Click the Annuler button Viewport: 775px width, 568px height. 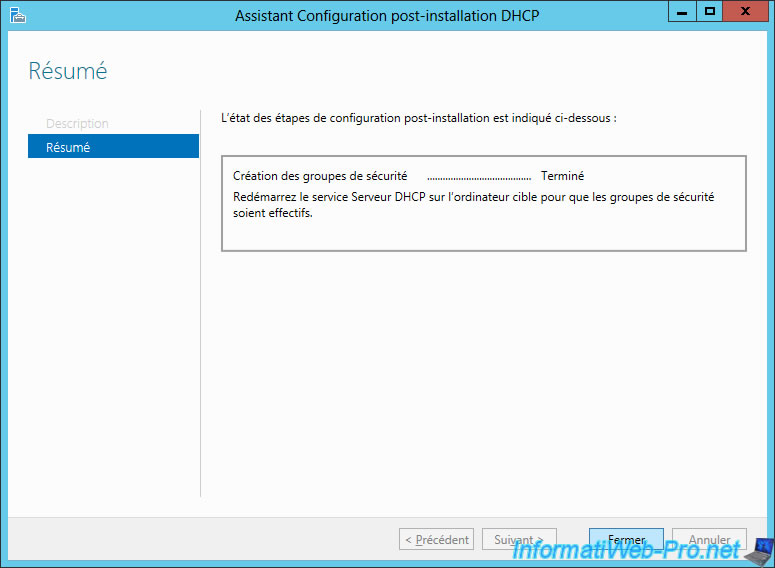709,539
